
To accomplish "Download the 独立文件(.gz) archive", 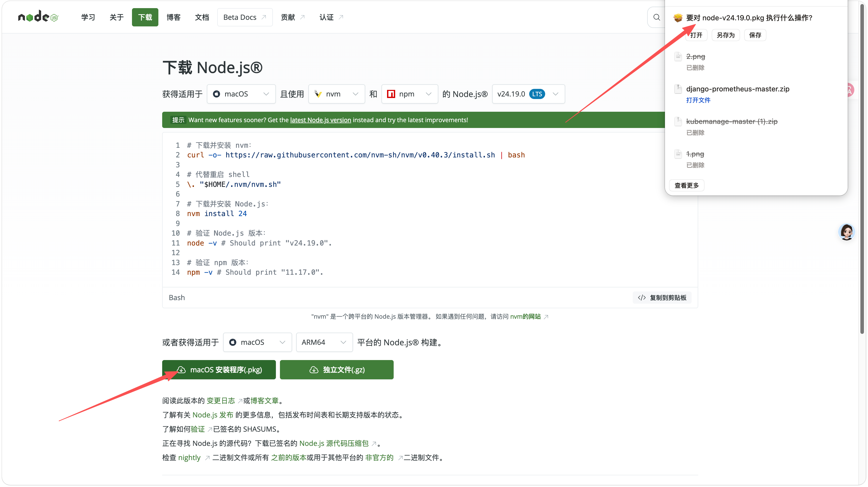I will (337, 370).
